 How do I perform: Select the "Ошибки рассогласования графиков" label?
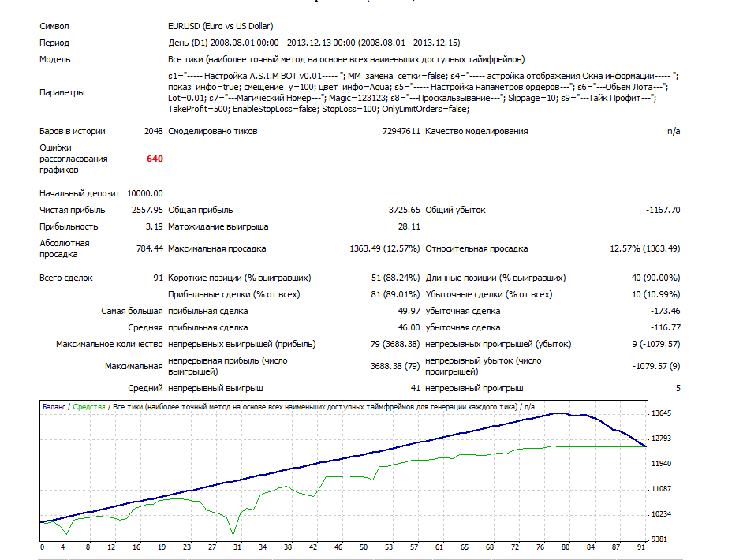(x=73, y=159)
